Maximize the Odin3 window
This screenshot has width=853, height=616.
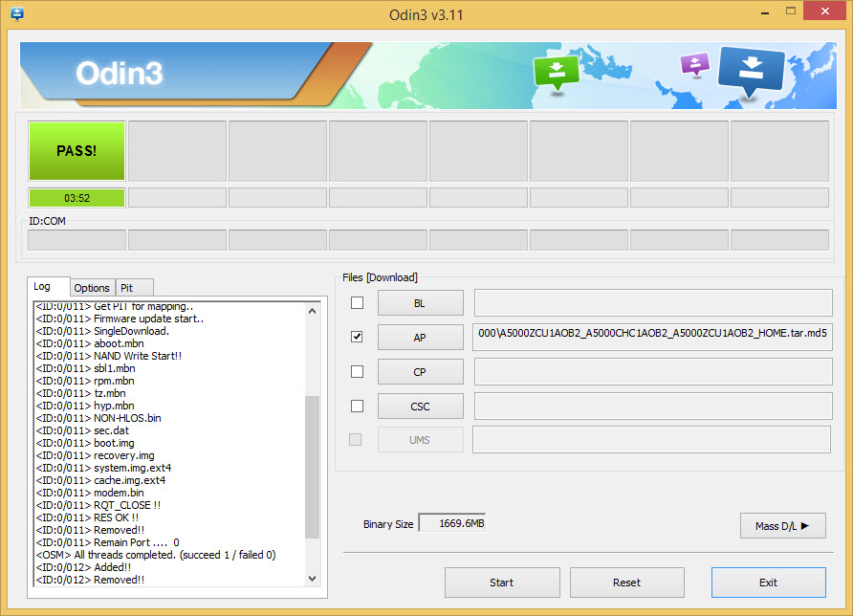tap(791, 11)
